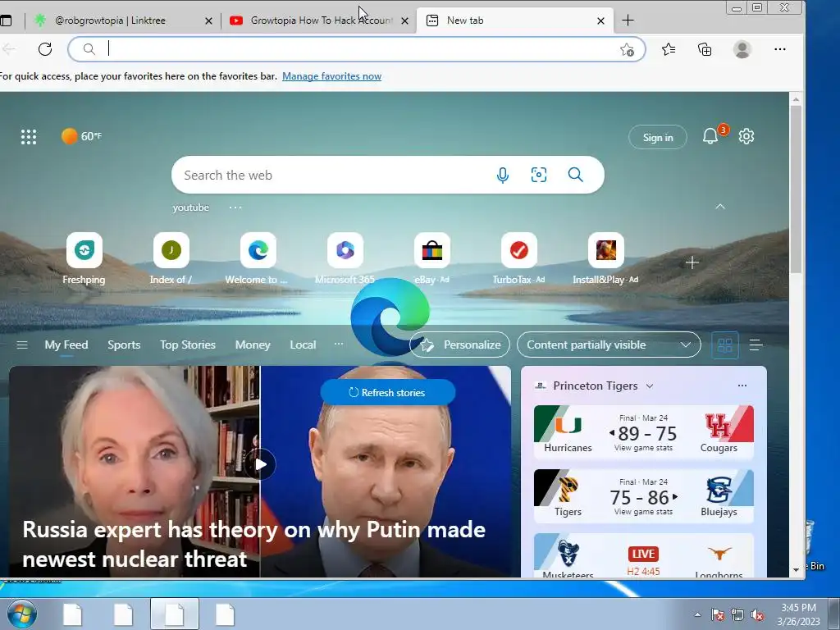
Task: Start voice search with microphone icon
Action: coord(503,175)
